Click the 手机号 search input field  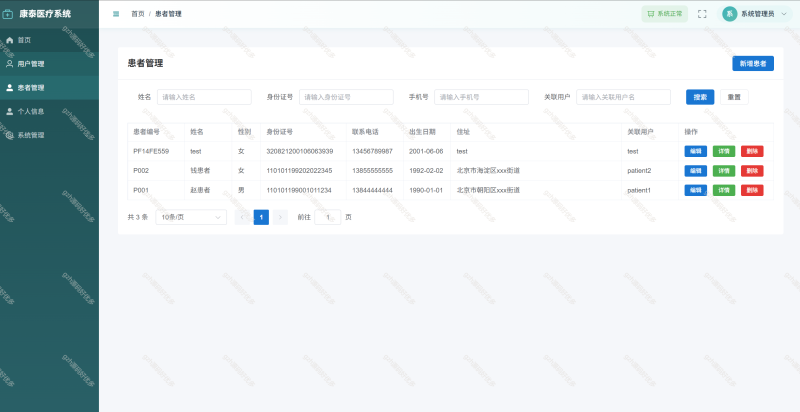pyautogui.click(x=481, y=97)
